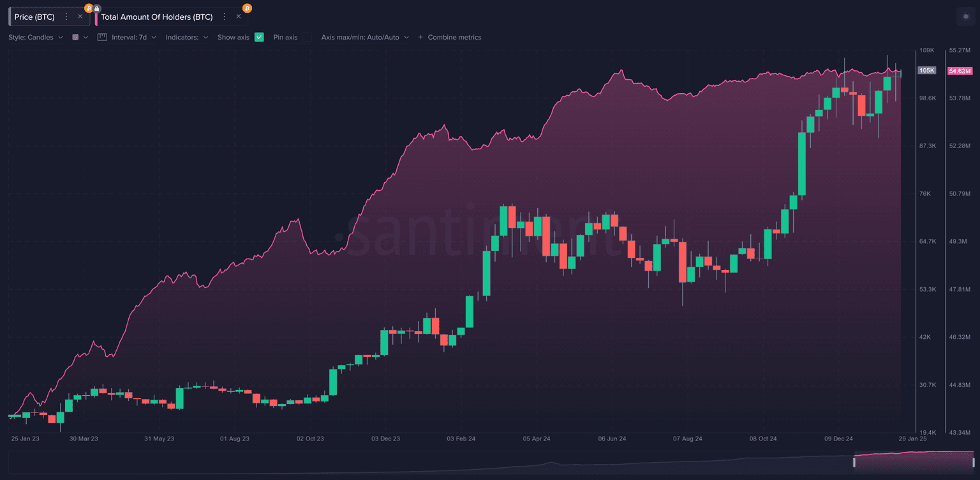Open options for Total Amount Of Holders
The image size is (980, 480).
[x=225, y=17]
